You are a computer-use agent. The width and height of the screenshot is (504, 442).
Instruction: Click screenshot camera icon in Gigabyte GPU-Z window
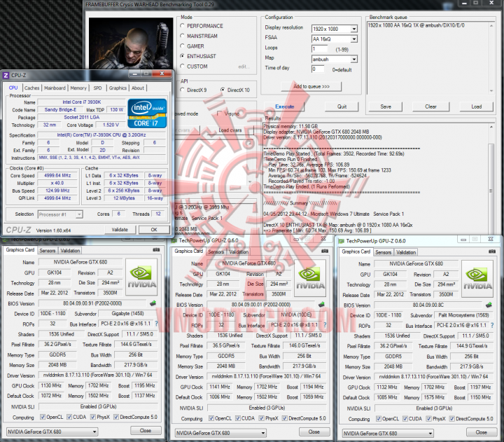156,249
